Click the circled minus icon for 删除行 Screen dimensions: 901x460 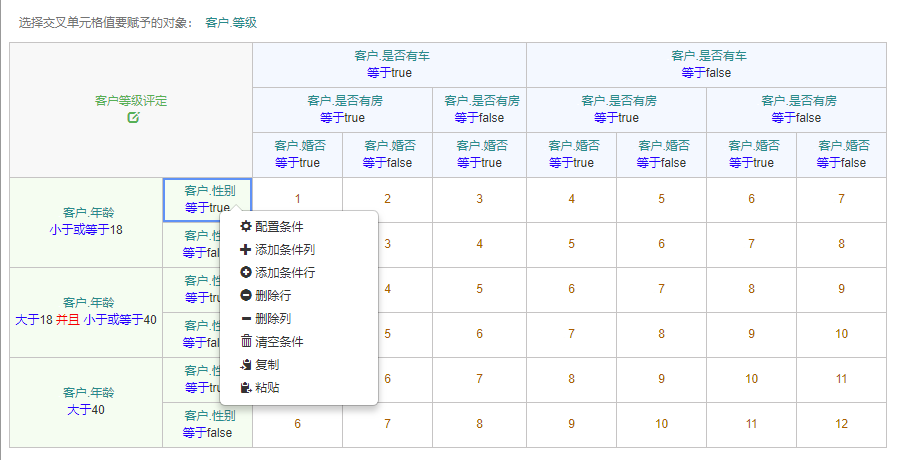click(x=246, y=296)
